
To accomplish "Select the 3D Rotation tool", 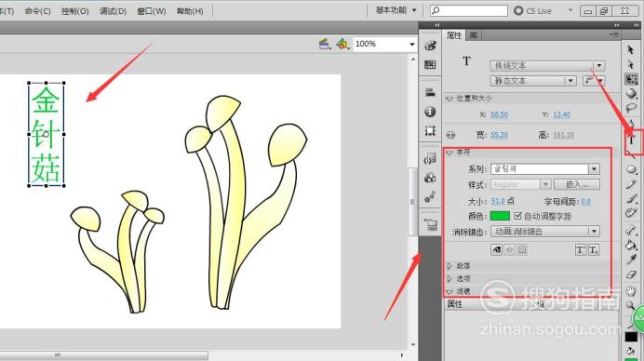I will 631,94.
